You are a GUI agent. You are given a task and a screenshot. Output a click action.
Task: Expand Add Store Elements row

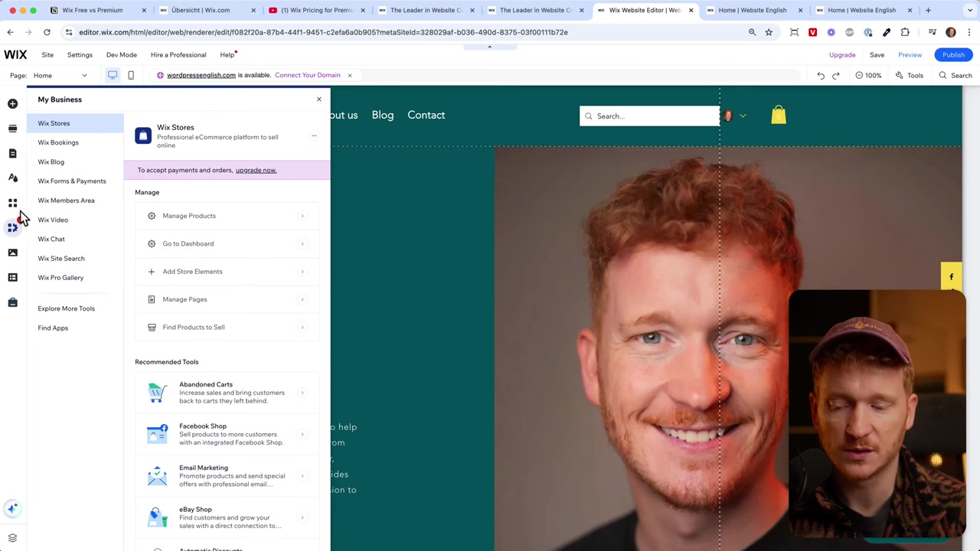[x=227, y=272]
